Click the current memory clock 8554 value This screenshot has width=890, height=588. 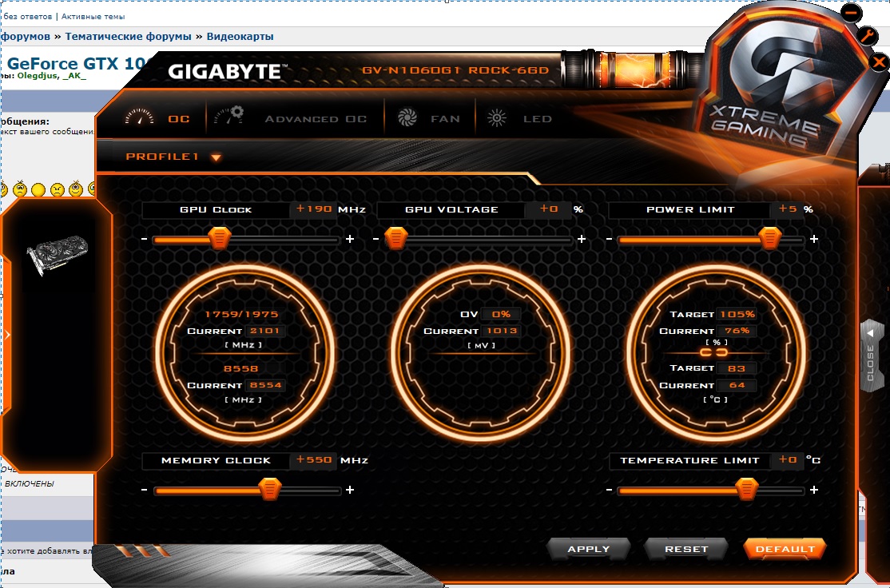(266, 385)
